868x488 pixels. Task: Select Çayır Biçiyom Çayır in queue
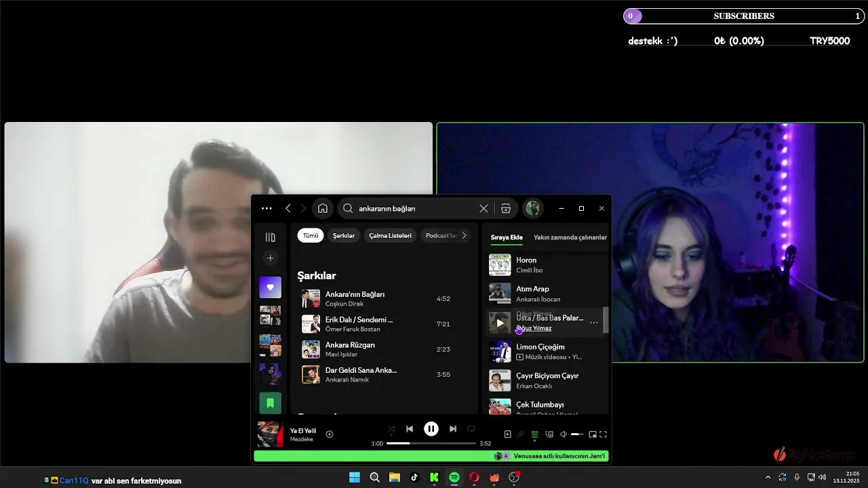[543, 380]
